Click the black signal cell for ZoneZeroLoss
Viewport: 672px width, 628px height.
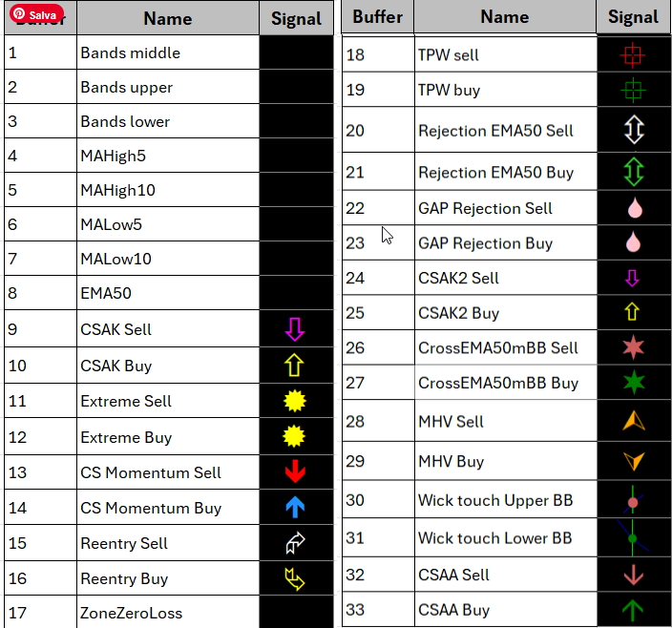coord(296,612)
